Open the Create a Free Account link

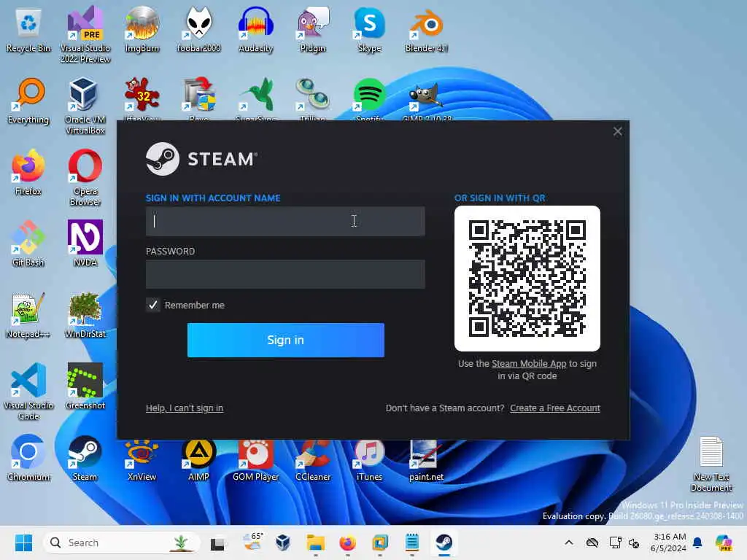(x=555, y=408)
